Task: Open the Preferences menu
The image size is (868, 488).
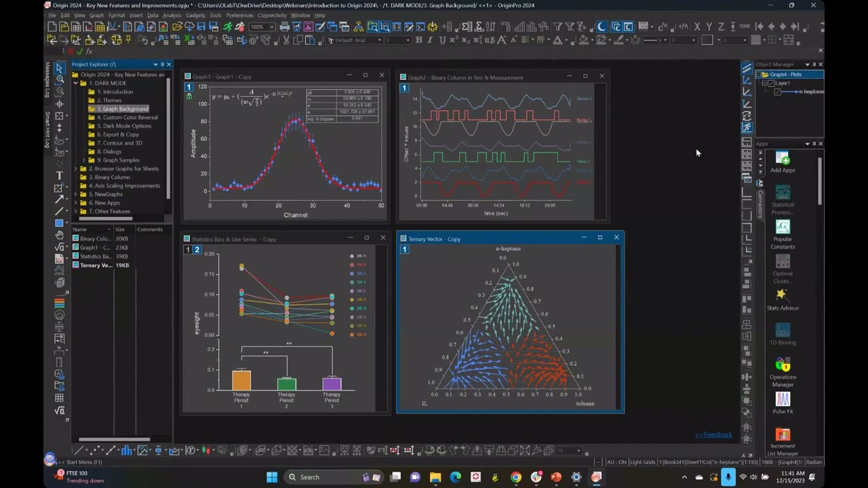Action: point(239,15)
